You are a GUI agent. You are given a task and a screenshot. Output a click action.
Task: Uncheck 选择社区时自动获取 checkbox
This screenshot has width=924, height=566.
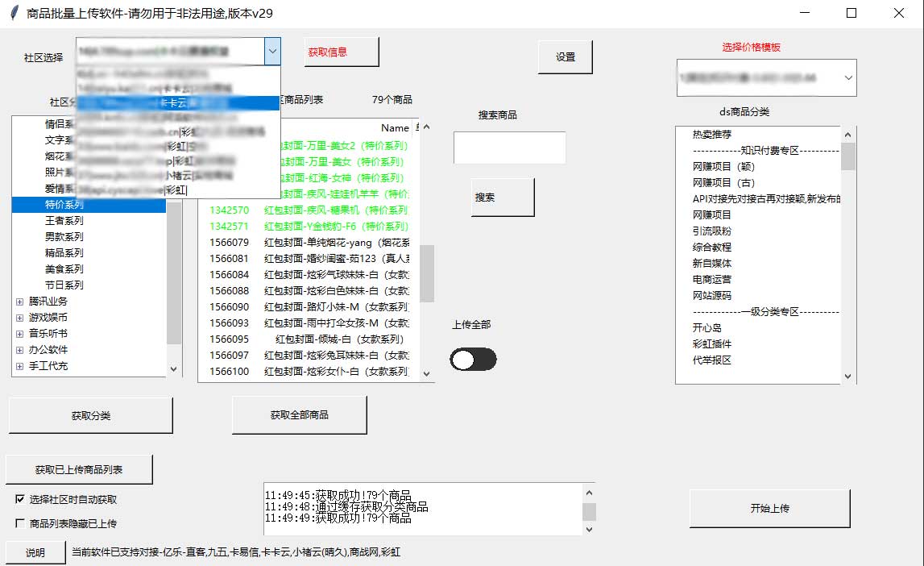point(20,499)
